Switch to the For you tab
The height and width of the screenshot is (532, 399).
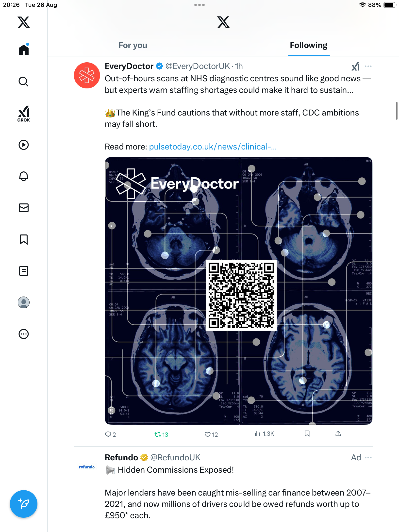click(133, 45)
